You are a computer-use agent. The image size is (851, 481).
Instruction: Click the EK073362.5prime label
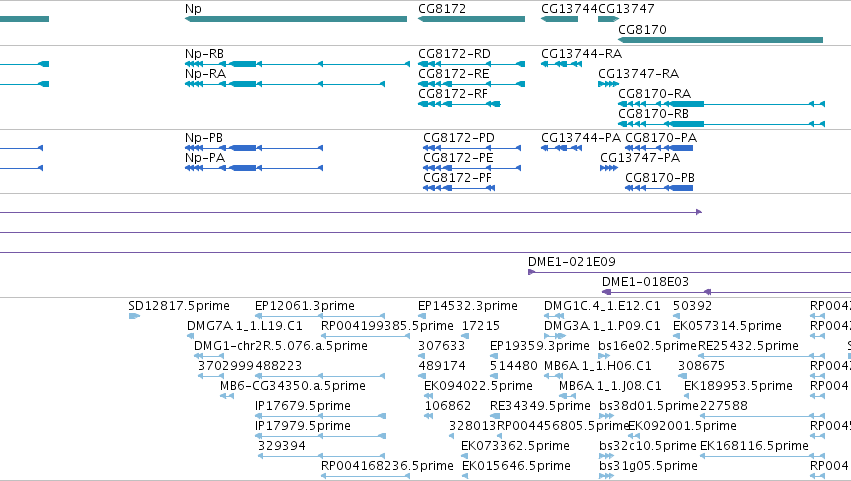click(x=516, y=447)
